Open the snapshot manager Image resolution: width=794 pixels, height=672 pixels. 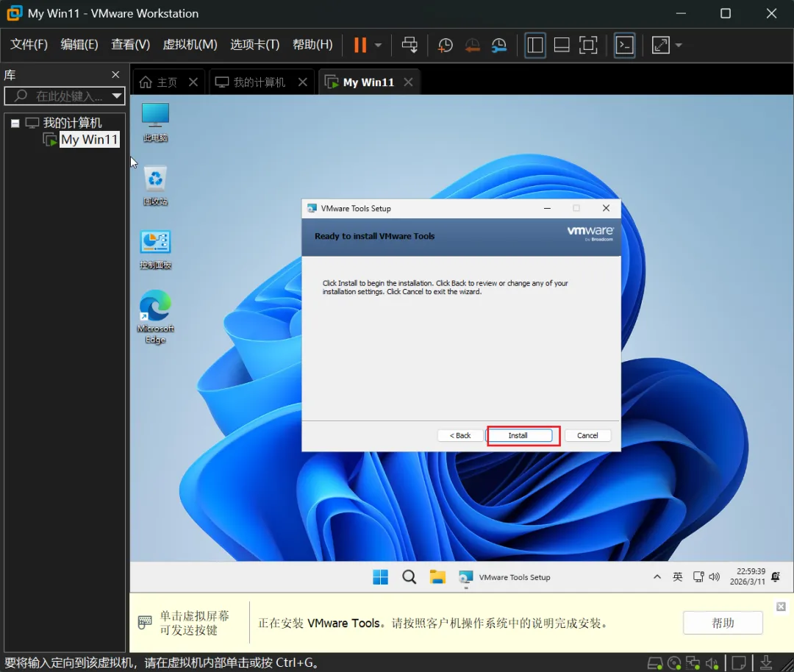point(498,45)
